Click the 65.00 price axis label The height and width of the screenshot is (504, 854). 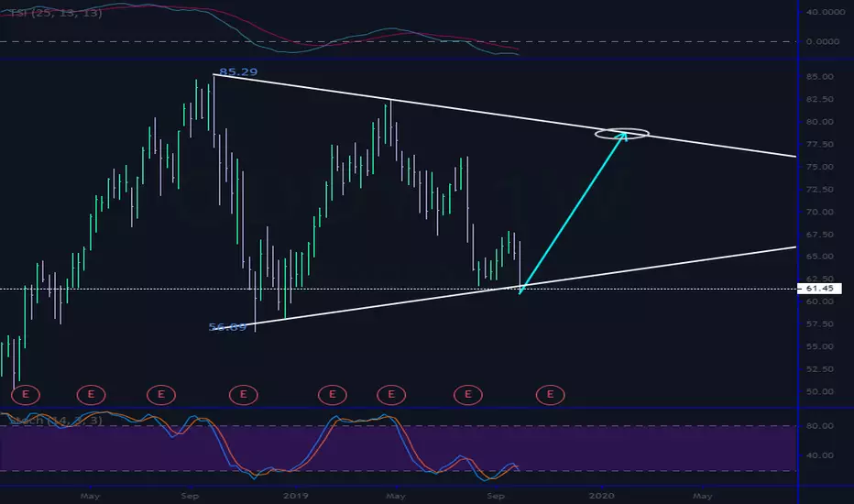(820, 256)
